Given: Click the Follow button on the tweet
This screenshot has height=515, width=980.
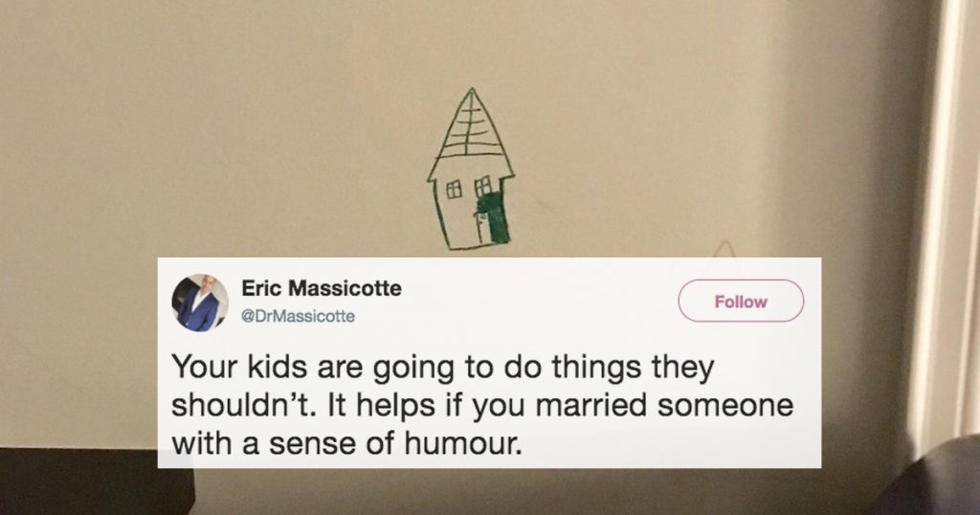Looking at the screenshot, I should [741, 301].
